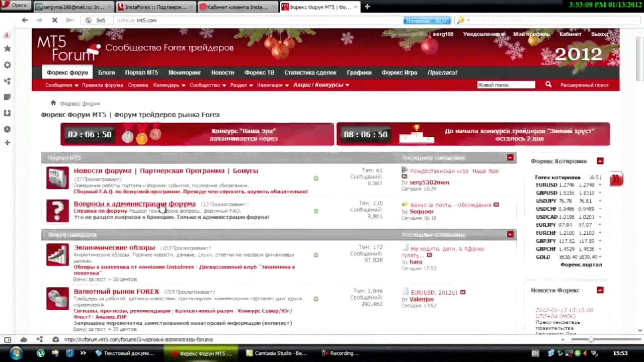This screenshot has width=644, height=362.
Task: Select the Портал MT5 navigation tab
Action: click(x=141, y=72)
